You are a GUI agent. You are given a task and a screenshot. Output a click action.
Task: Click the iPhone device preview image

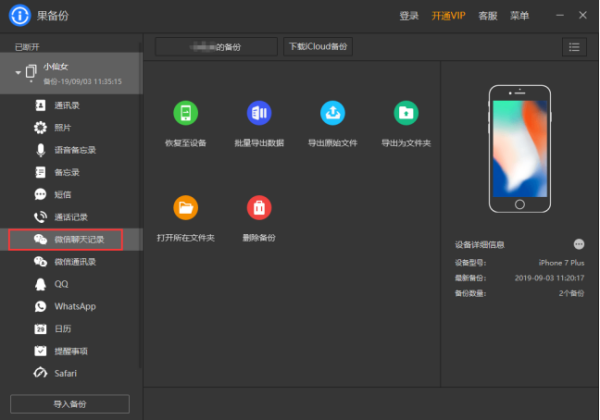[x=520, y=149]
